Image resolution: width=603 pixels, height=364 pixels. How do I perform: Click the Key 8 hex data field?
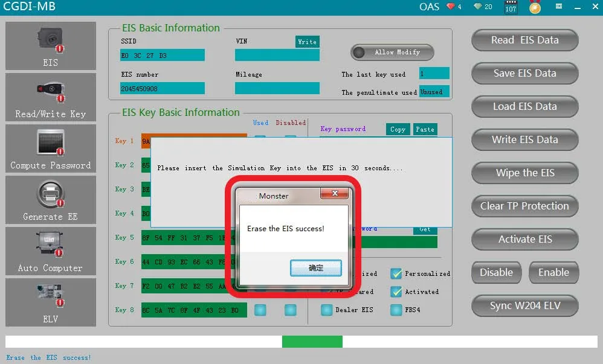194,310
